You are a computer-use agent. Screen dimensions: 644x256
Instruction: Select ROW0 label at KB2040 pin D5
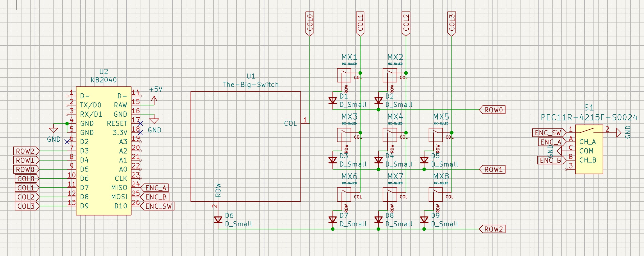coord(27,169)
